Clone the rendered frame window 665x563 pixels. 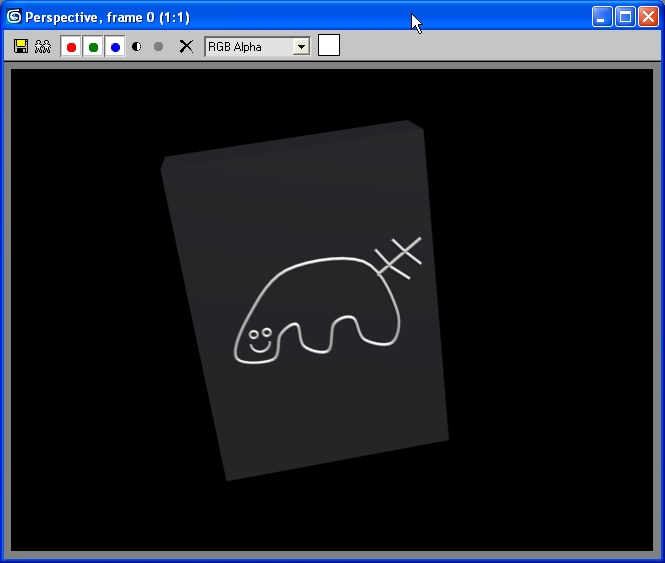(43, 47)
